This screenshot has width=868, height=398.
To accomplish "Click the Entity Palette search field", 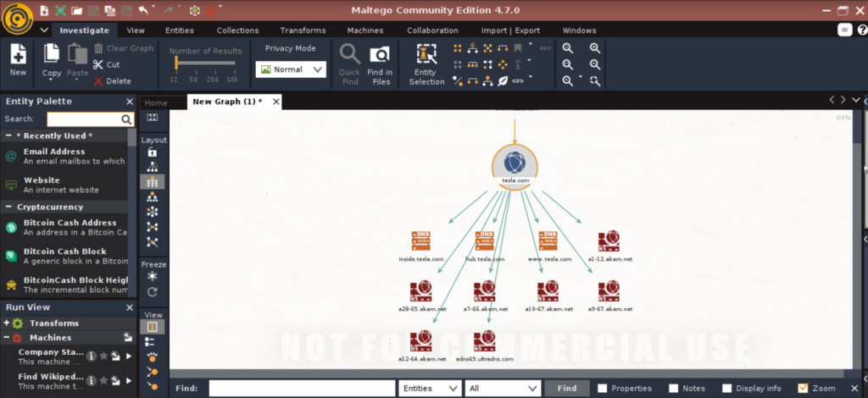I will click(x=90, y=119).
